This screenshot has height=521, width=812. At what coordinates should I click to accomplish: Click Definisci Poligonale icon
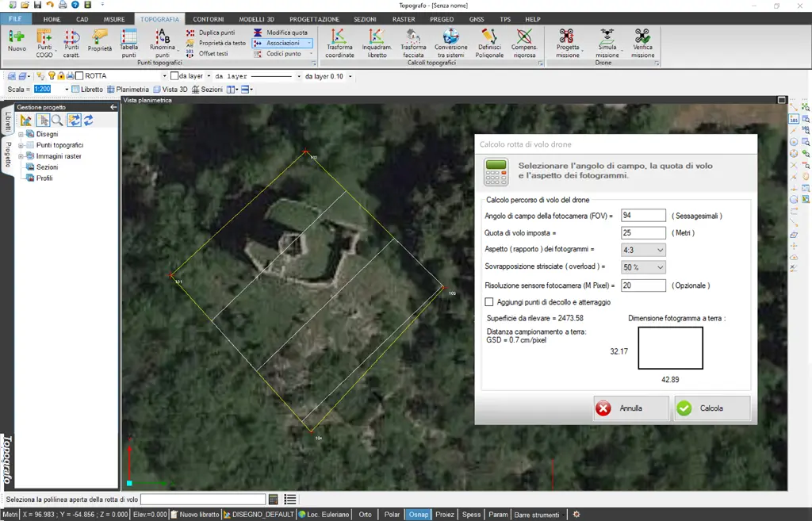tap(489, 43)
